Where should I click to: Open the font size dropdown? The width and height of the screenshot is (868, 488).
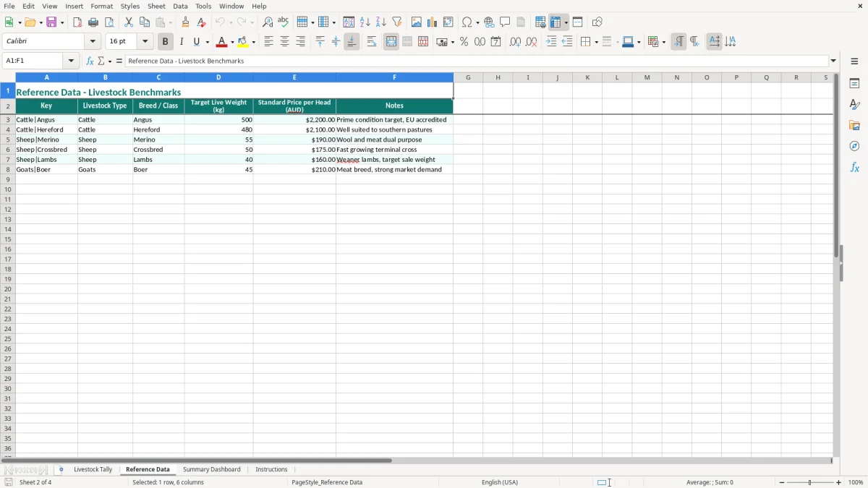pyautogui.click(x=145, y=42)
